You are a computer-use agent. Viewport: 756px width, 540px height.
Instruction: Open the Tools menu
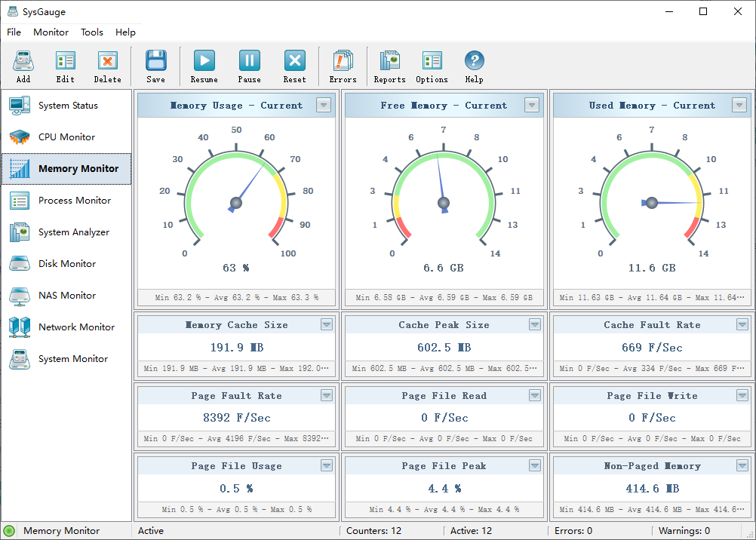coord(92,32)
